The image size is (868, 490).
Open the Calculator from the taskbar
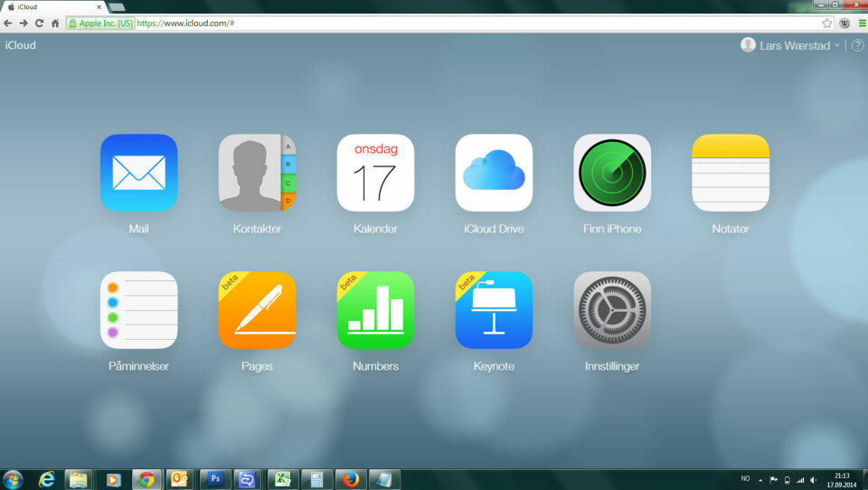[316, 479]
